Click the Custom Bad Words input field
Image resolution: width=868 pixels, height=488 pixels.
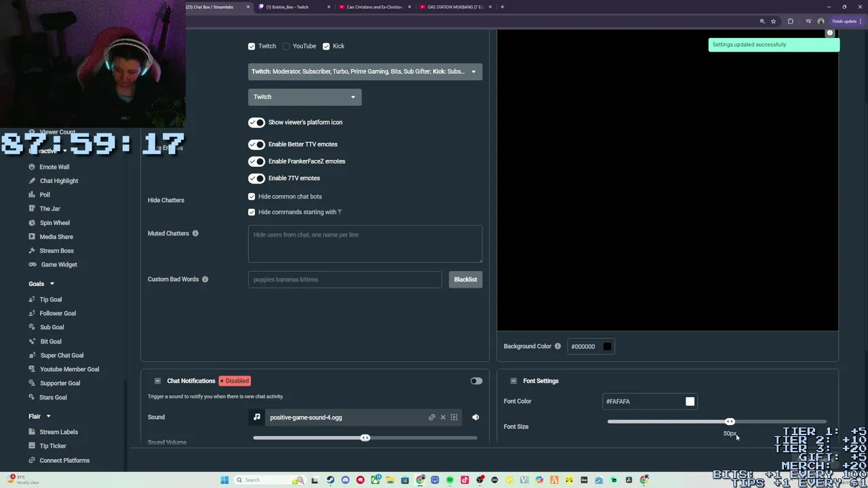(x=344, y=279)
